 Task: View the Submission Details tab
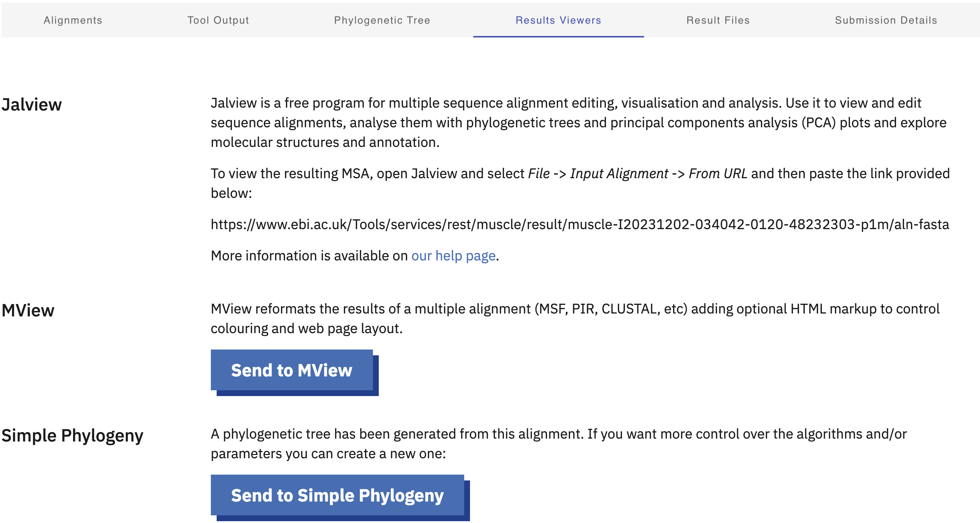(x=886, y=20)
